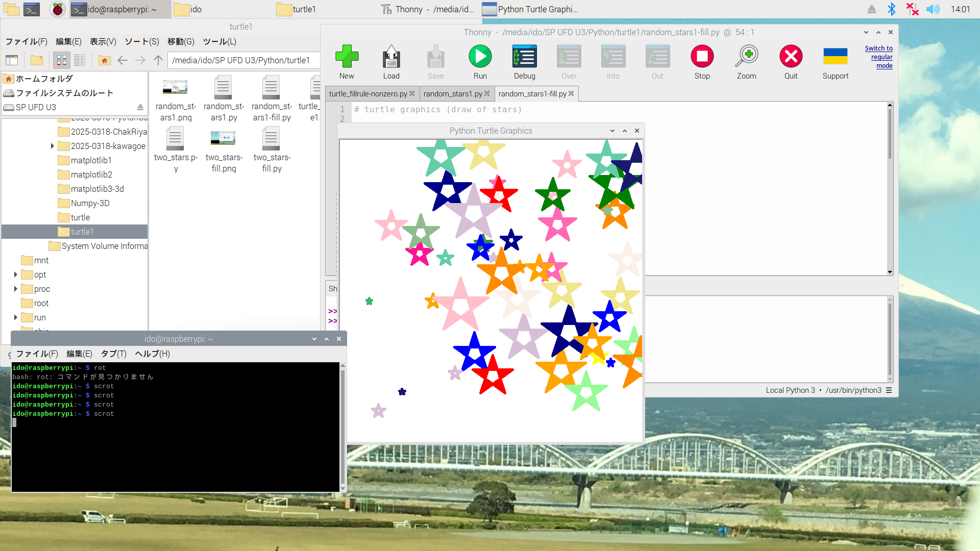Click Thonny task button in taskbar
The height and width of the screenshot is (551, 980).
click(x=428, y=9)
